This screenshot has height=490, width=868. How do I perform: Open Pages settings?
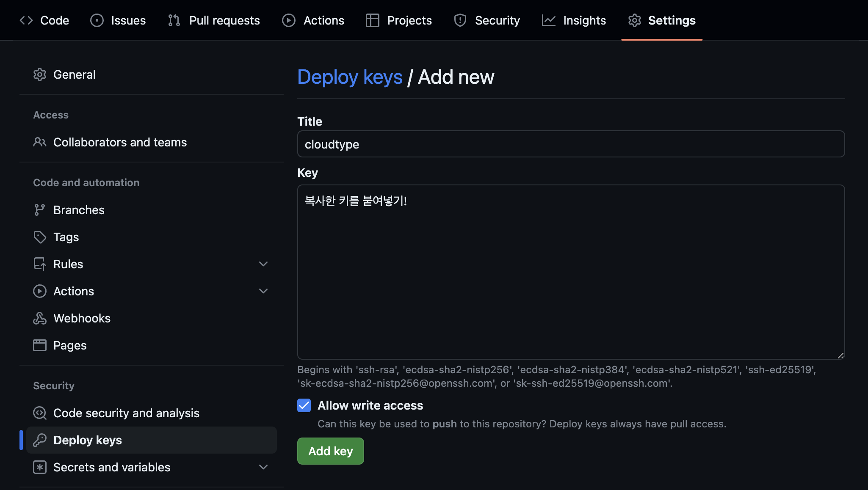(x=151, y=345)
